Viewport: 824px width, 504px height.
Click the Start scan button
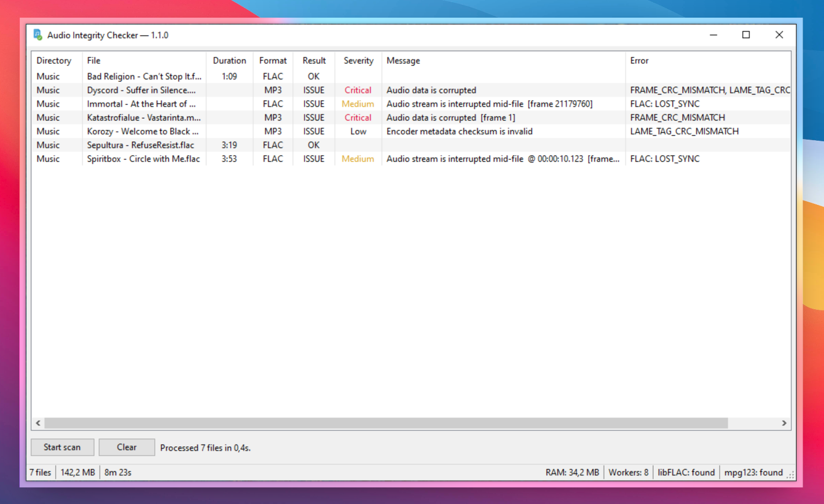(62, 447)
